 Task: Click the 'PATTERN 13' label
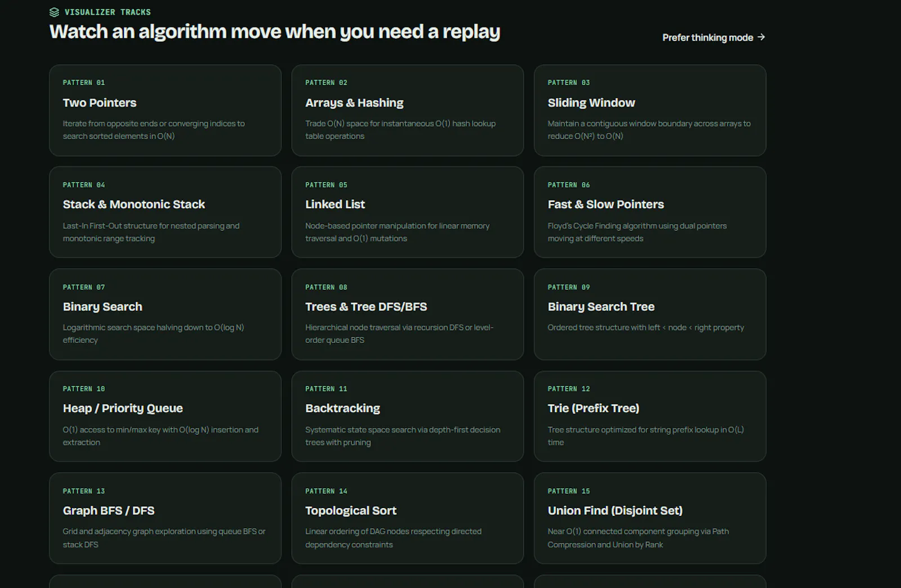[x=84, y=492]
